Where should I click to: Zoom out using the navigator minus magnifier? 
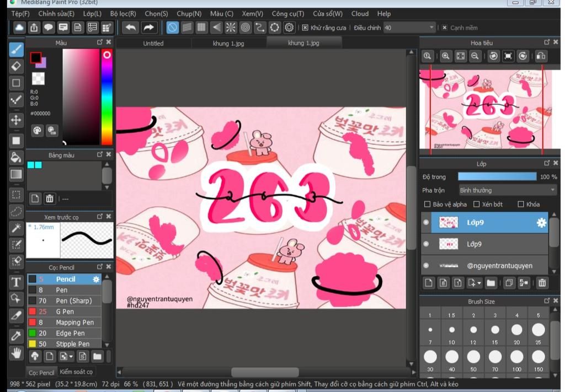[x=475, y=56]
